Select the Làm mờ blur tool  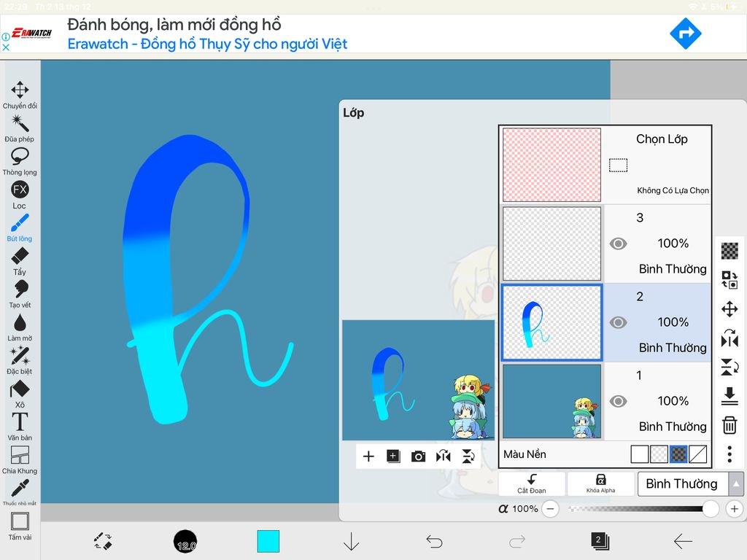[x=20, y=327]
